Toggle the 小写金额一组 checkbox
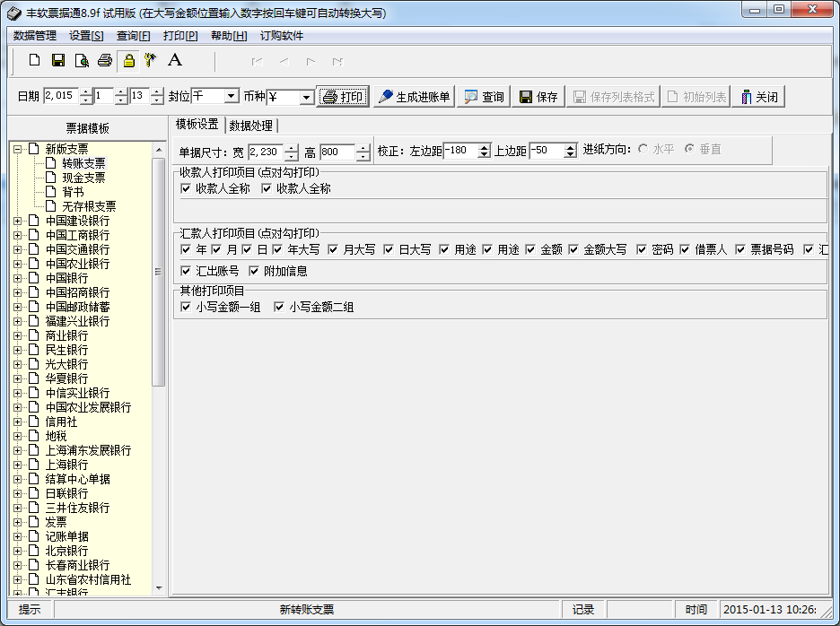 tap(186, 307)
